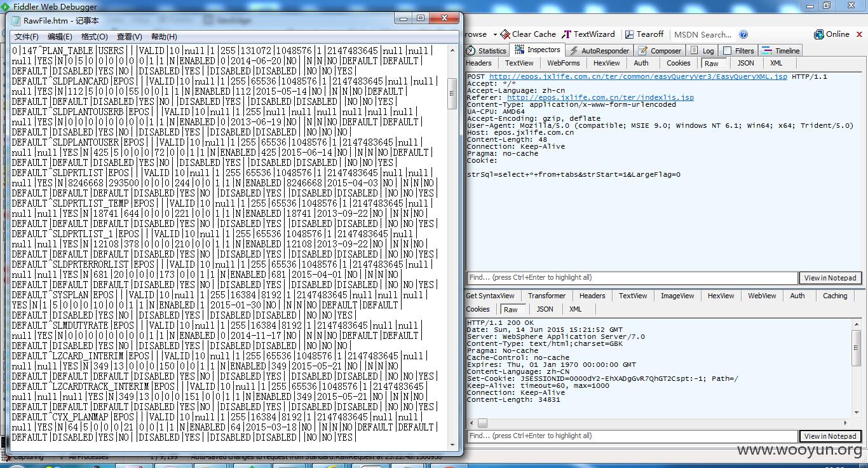The width and height of the screenshot is (868, 468).
Task: Open the Caching response tab
Action: tap(835, 296)
